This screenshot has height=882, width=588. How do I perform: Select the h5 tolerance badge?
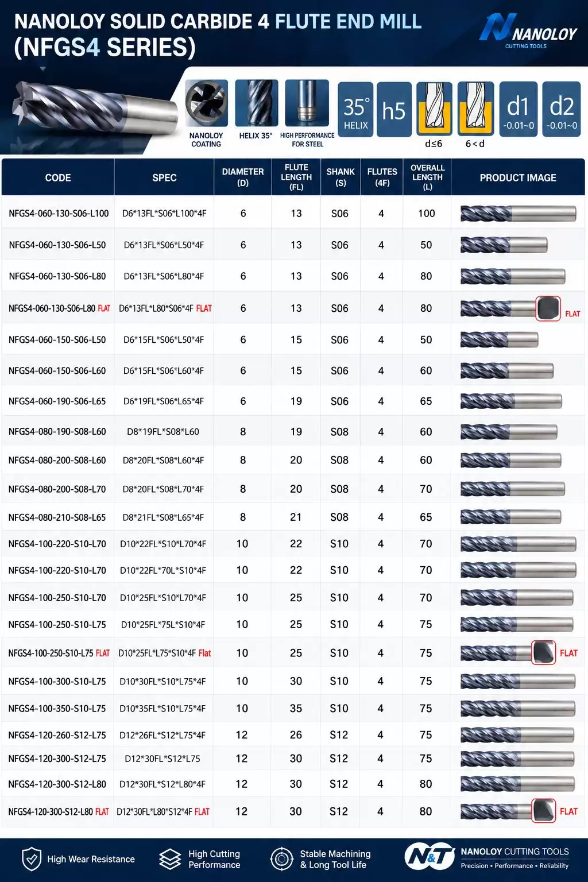coord(394,110)
